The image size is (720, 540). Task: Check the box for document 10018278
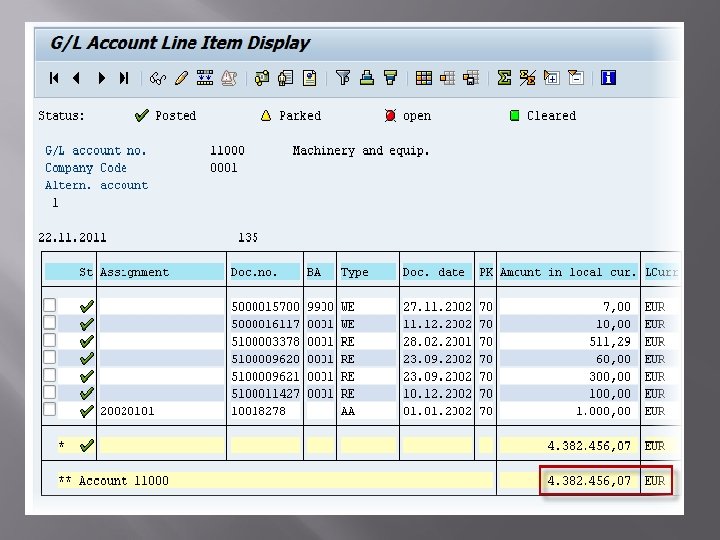click(x=49, y=410)
